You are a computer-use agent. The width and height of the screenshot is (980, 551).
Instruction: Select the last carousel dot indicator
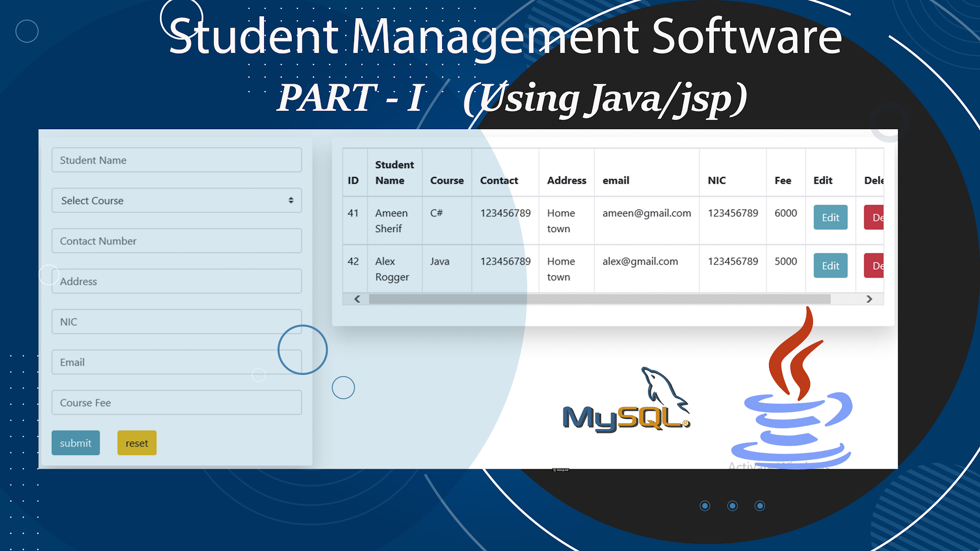[x=760, y=506]
